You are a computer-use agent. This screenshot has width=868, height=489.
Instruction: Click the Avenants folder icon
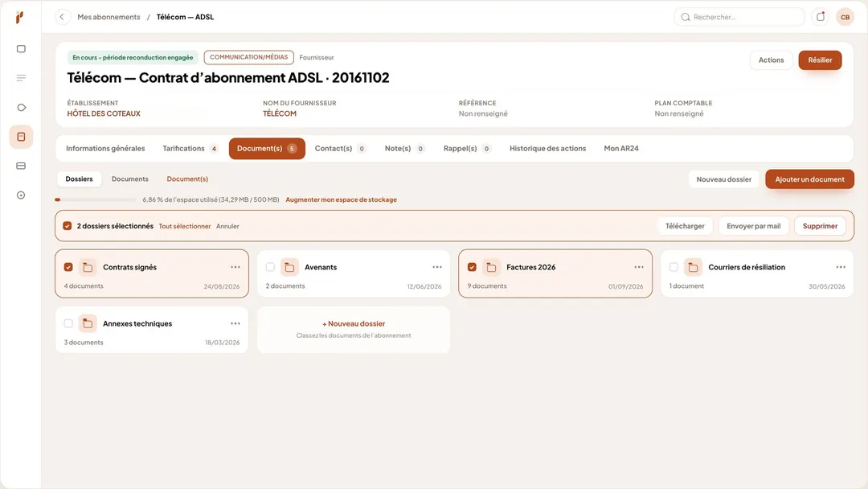pyautogui.click(x=289, y=268)
